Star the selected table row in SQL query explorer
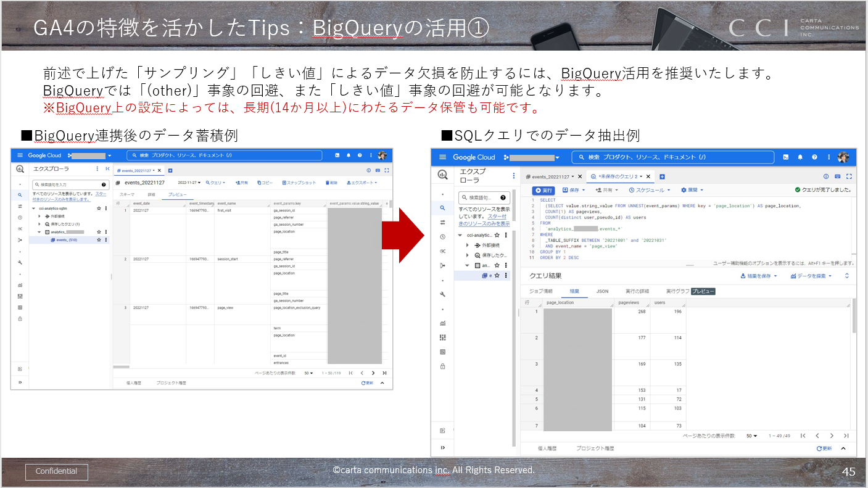The height and width of the screenshot is (488, 868). [497, 275]
